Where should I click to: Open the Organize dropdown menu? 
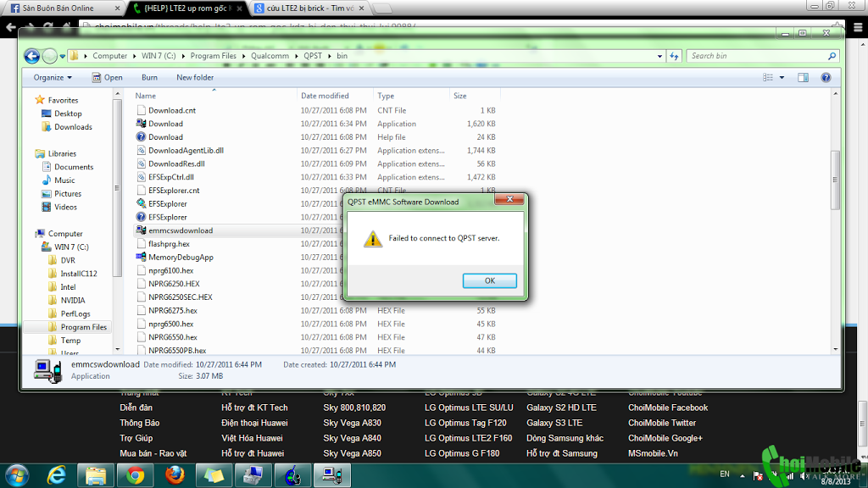click(x=53, y=78)
